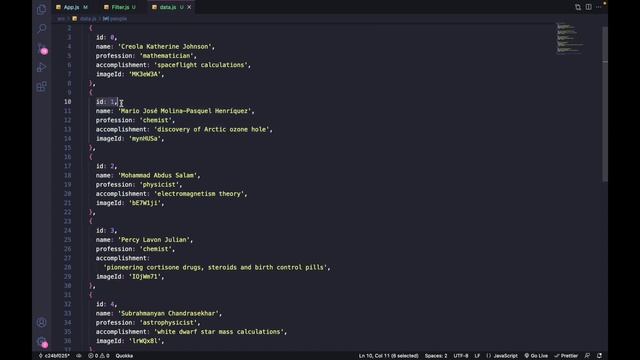Click the imageId 'mynHUSa'
Viewport: 640px width, 360px height.
click(145, 139)
